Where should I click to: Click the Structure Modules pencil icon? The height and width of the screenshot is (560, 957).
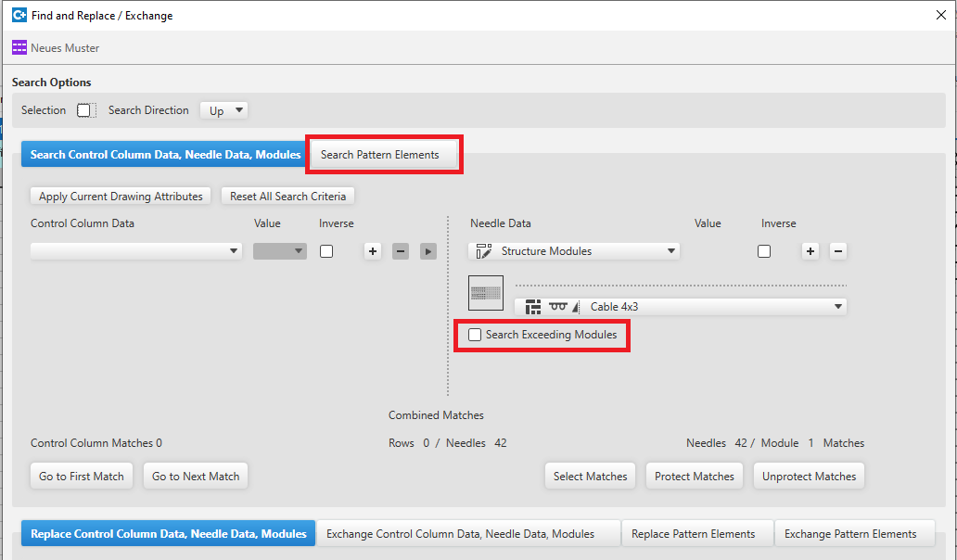click(x=483, y=251)
